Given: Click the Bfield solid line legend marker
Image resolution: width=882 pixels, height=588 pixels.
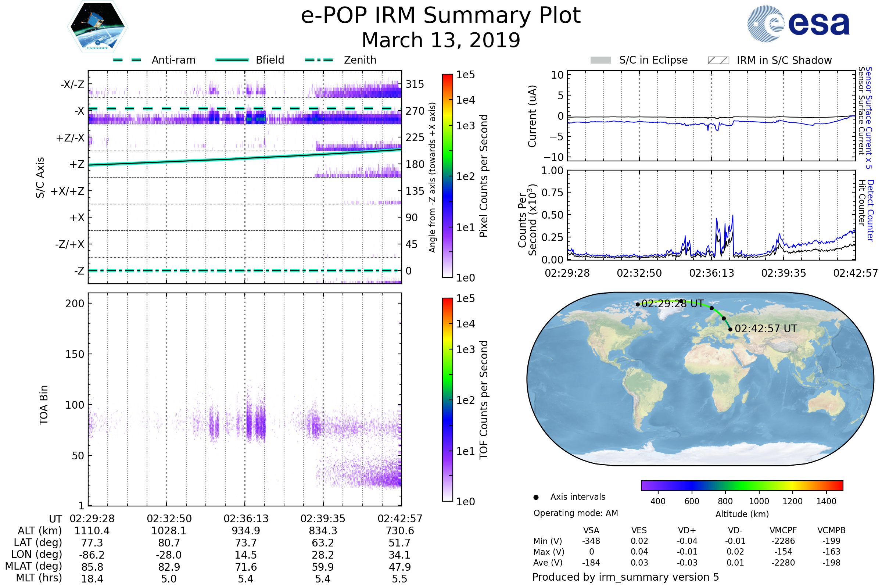Looking at the screenshot, I should (232, 60).
